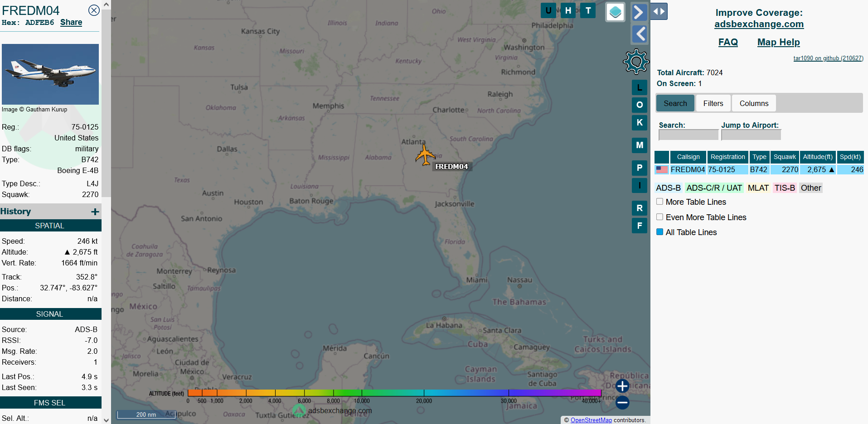This screenshot has height=424, width=868.
Task: Toggle the F map button
Action: (640, 226)
